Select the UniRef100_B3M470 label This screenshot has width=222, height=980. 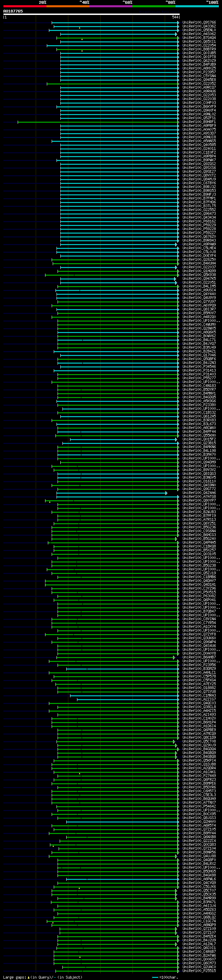point(199,455)
